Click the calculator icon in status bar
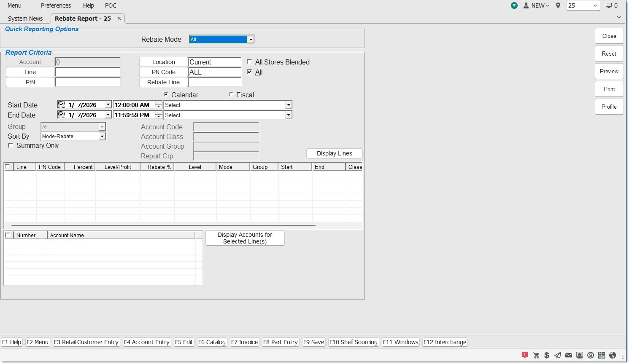The height and width of the screenshot is (364, 629). click(x=602, y=355)
